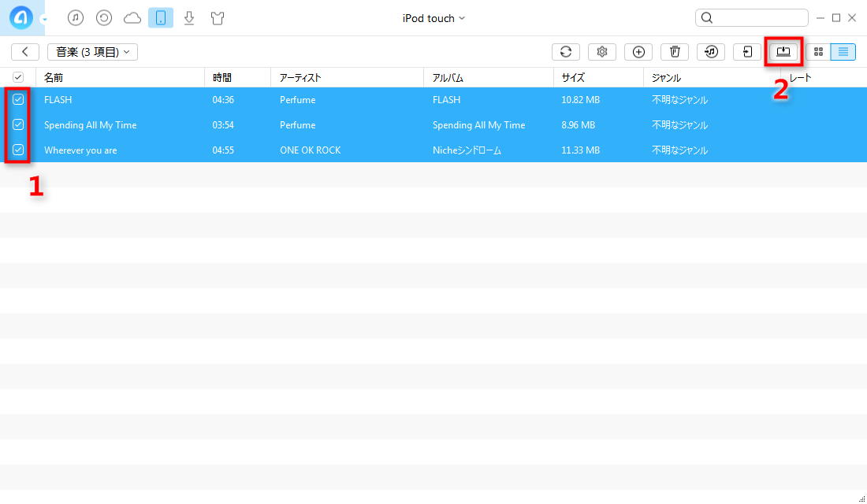867x504 pixels.
Task: Select the FLASH song name
Action: [58, 100]
